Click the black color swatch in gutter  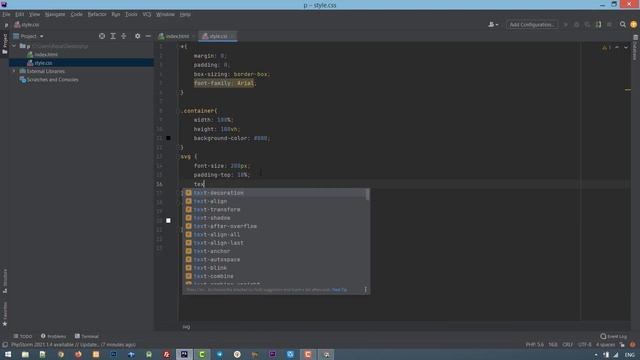point(168,138)
